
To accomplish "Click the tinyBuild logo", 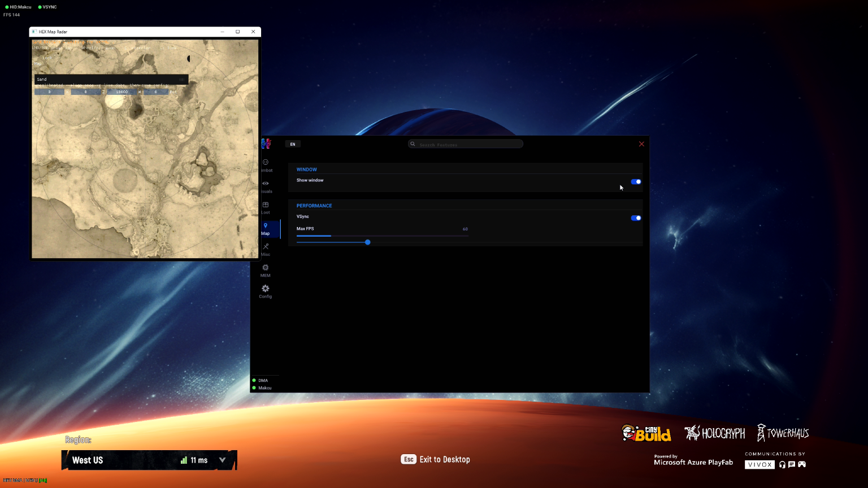I will pos(646,433).
